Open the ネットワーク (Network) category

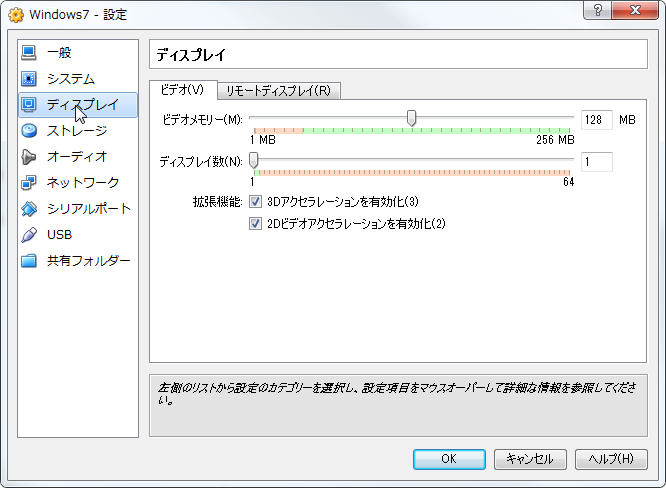pyautogui.click(x=82, y=182)
